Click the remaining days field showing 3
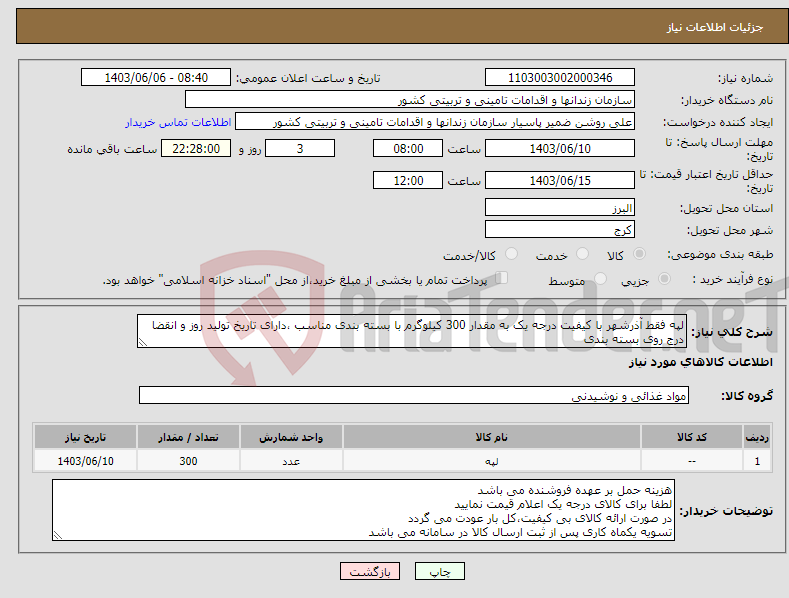The image size is (789, 598). [x=300, y=148]
